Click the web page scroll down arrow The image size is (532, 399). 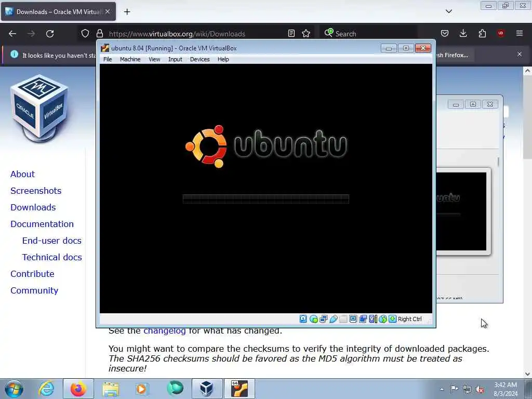tap(527, 374)
